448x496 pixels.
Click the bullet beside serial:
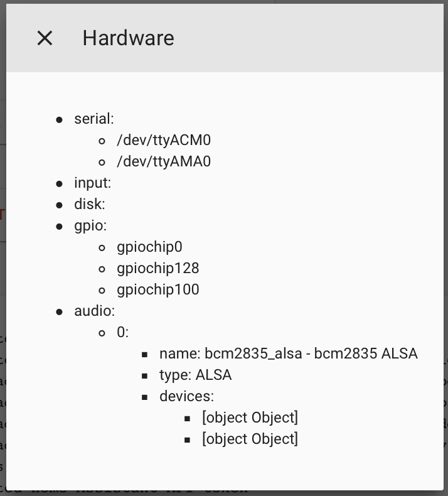coord(59,120)
